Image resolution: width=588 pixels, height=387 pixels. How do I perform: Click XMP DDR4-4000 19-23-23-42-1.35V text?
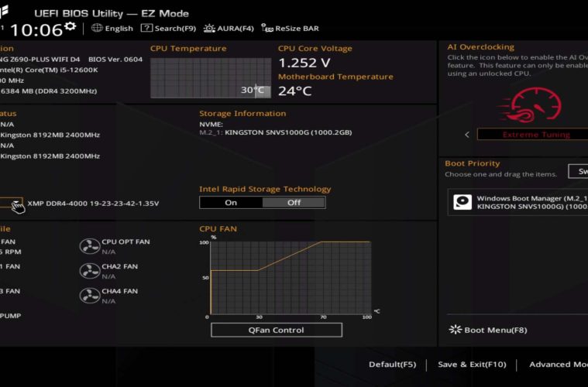tap(93, 204)
